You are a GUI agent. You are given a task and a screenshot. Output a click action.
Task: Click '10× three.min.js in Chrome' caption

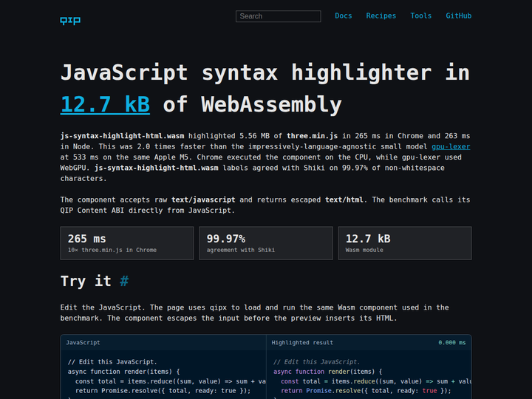click(x=112, y=250)
